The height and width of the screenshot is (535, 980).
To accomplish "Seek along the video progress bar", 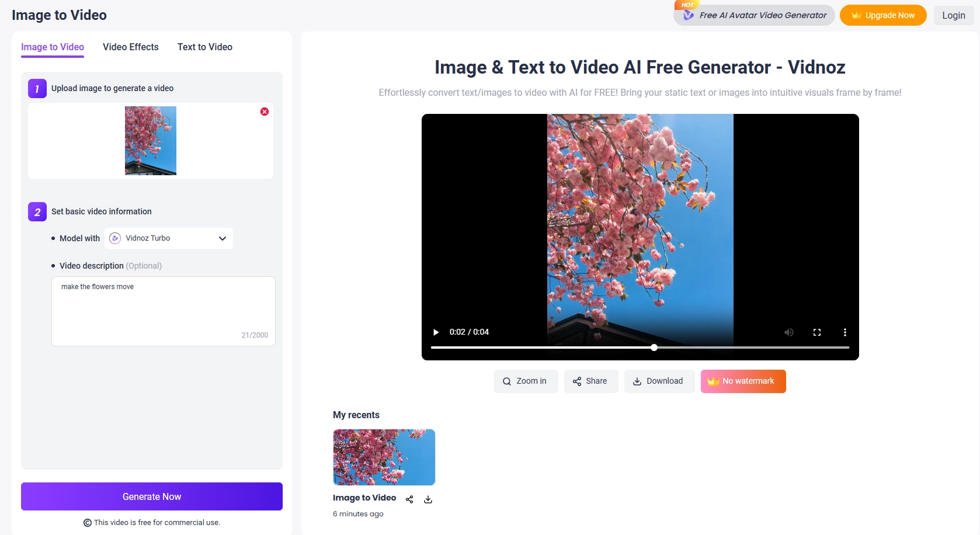I will pos(640,347).
